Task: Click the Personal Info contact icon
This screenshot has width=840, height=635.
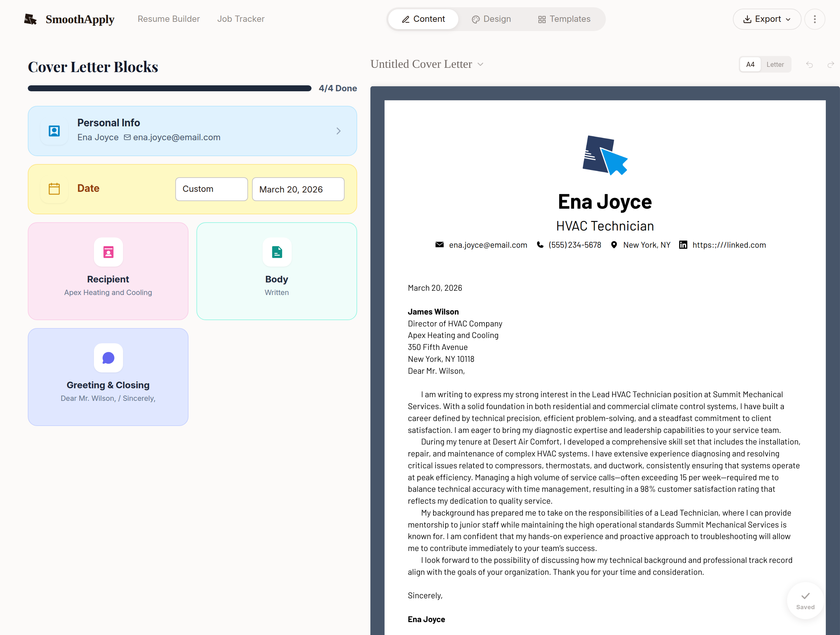Action: coord(54,131)
